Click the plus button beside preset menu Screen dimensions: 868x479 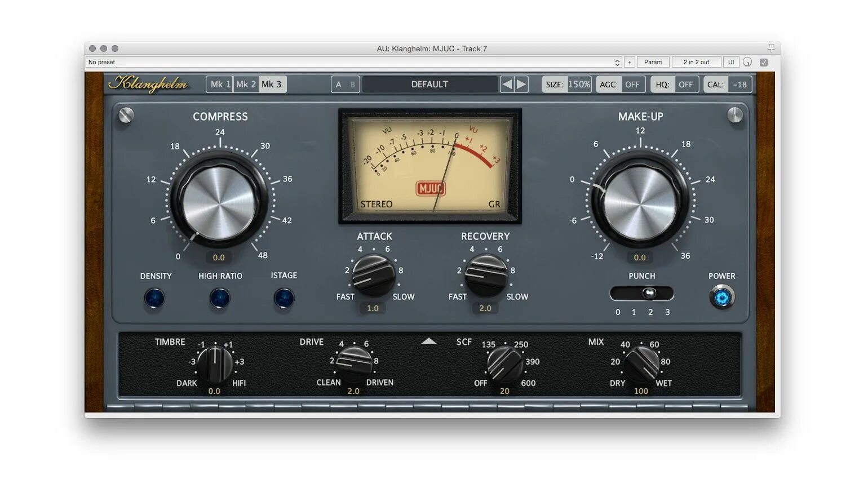point(630,62)
